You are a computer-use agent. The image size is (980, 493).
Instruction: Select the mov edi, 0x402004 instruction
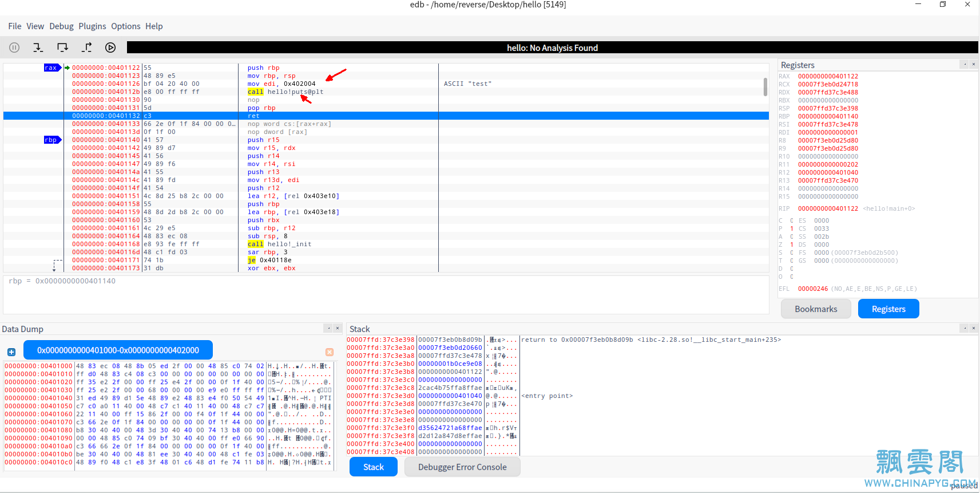point(281,84)
